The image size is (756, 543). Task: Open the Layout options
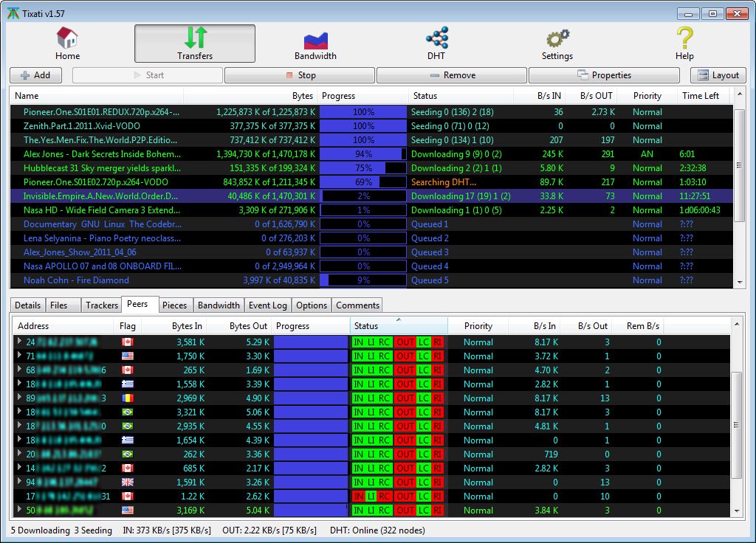718,75
